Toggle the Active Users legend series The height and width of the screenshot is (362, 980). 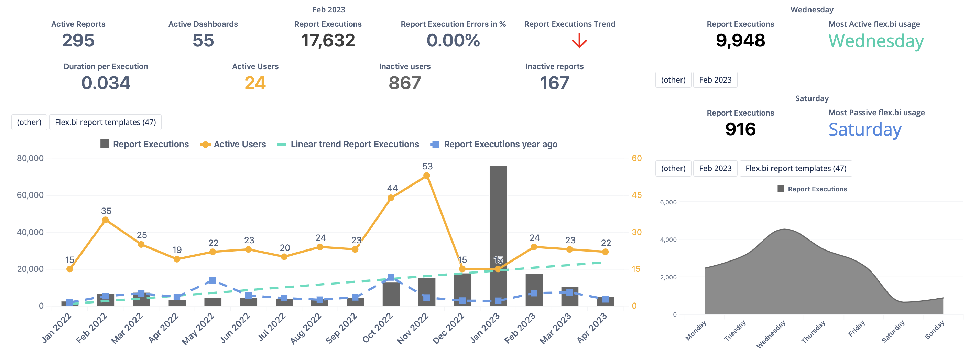pyautogui.click(x=233, y=144)
